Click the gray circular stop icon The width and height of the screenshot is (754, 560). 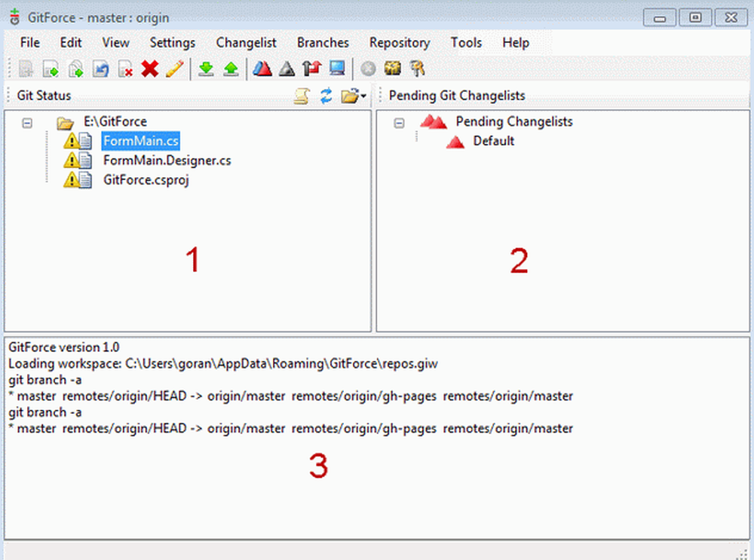tap(369, 69)
